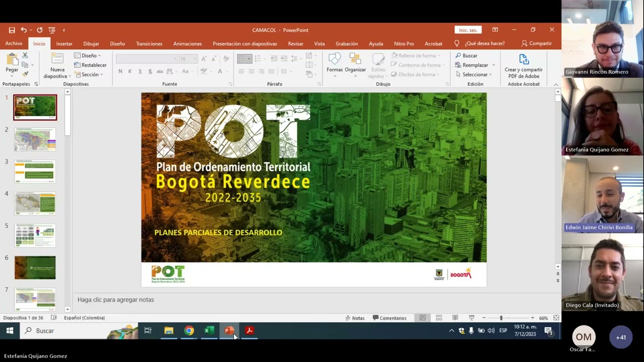Screen dimensions: 644x362
Task: Click the Restablecer button
Action: click(90, 65)
